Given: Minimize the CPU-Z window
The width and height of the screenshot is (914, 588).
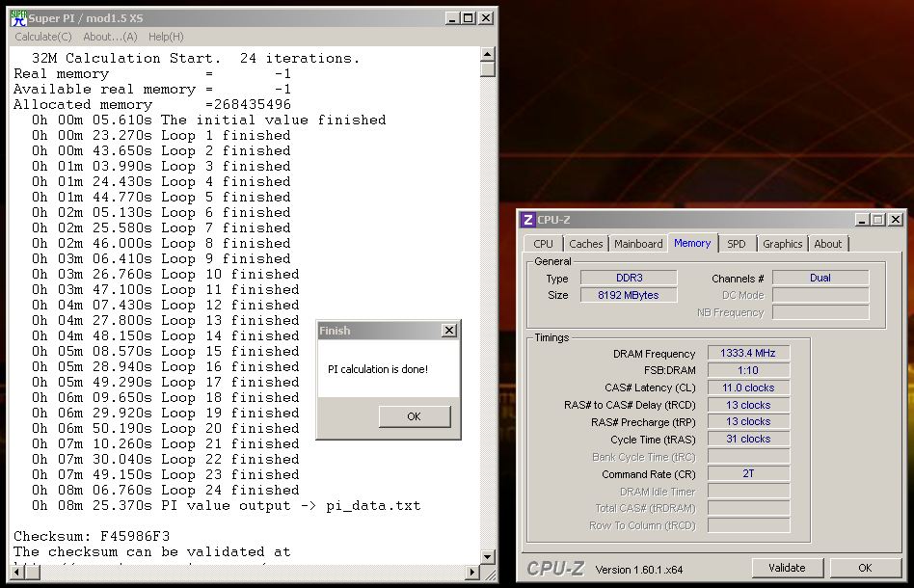Looking at the screenshot, I should (x=863, y=220).
